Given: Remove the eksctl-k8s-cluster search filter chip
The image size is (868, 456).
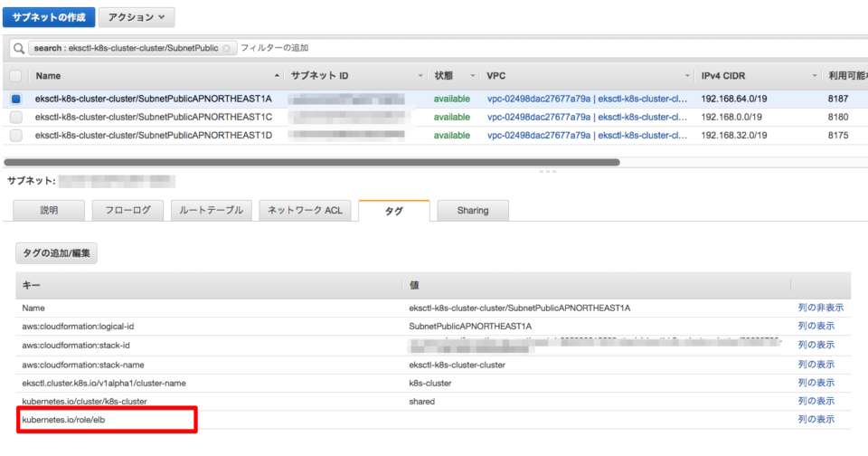Looking at the screenshot, I should (226, 48).
